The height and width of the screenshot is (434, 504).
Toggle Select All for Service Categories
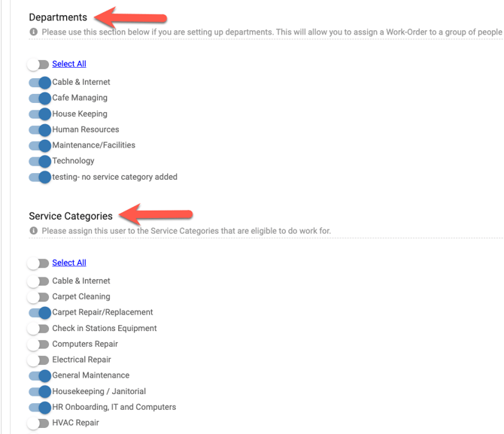pos(38,263)
